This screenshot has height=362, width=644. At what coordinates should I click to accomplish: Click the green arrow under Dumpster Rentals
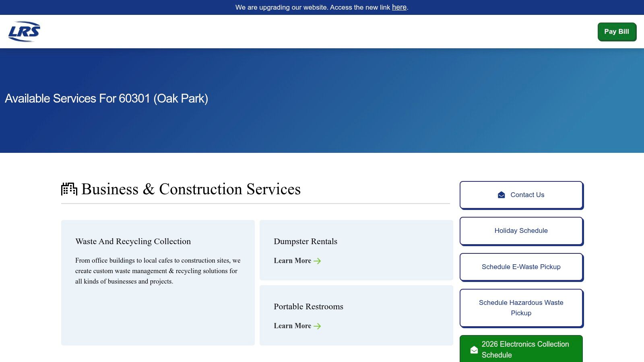[x=317, y=261]
